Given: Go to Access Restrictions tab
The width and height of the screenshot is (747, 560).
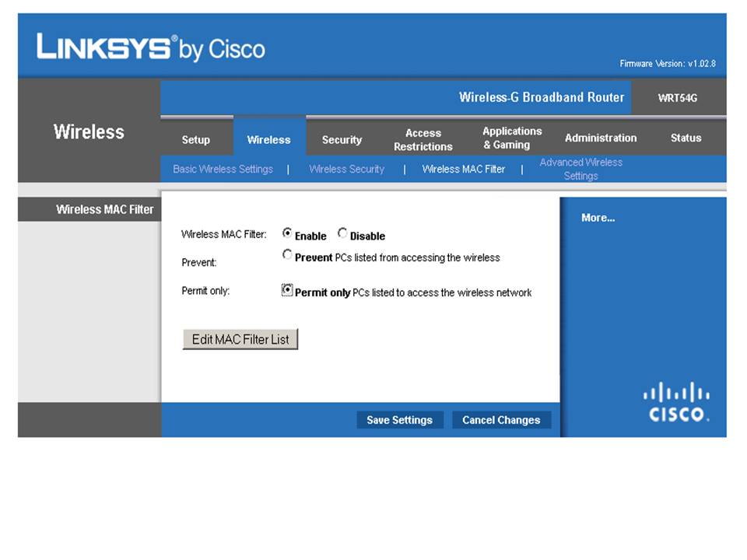Looking at the screenshot, I should pyautogui.click(x=423, y=139).
